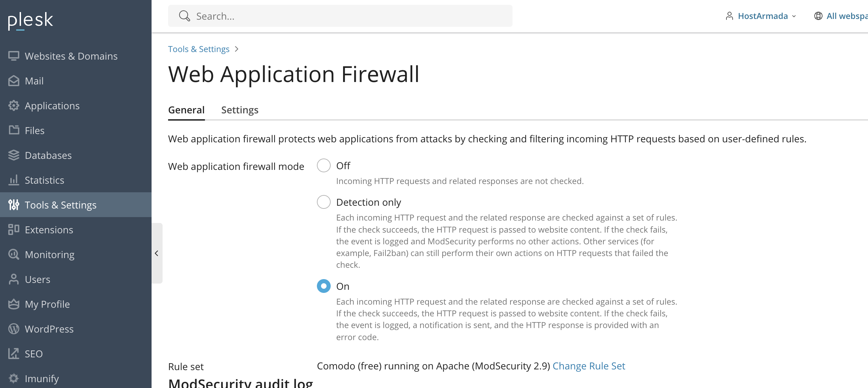Go to Tools & Settings breadcrumb link

coord(199,49)
